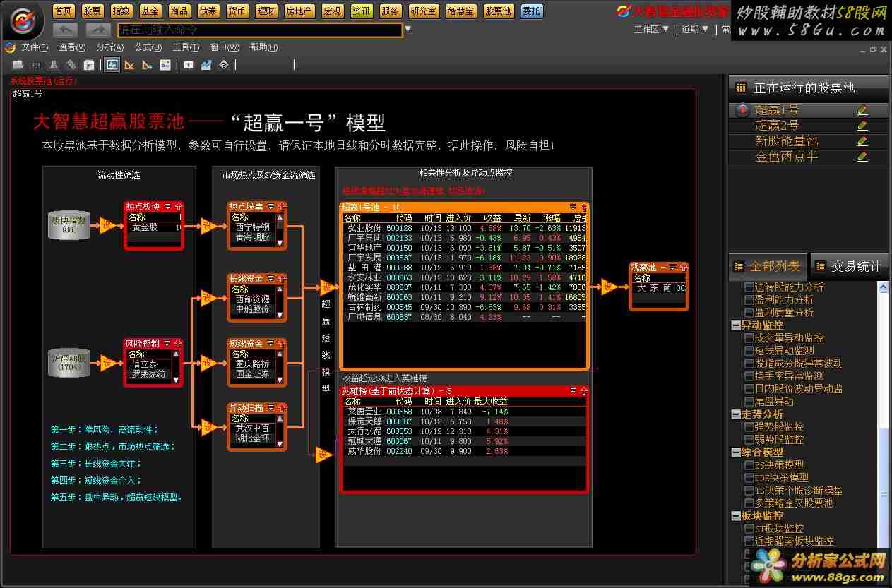Click the up-arrow icon on 英雄榜 header

(x=583, y=390)
